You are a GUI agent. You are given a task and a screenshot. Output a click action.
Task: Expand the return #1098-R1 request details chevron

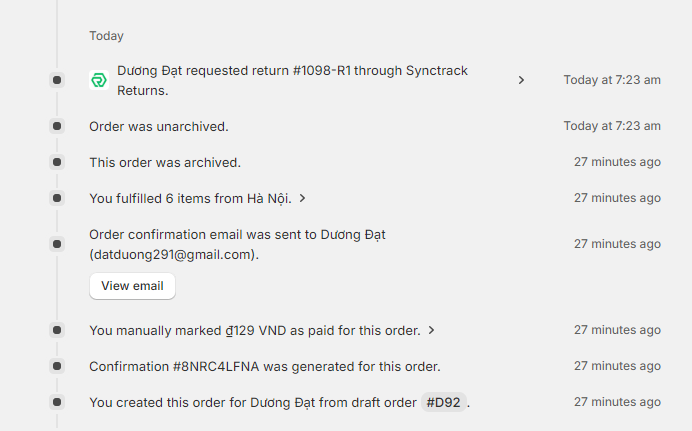point(521,80)
